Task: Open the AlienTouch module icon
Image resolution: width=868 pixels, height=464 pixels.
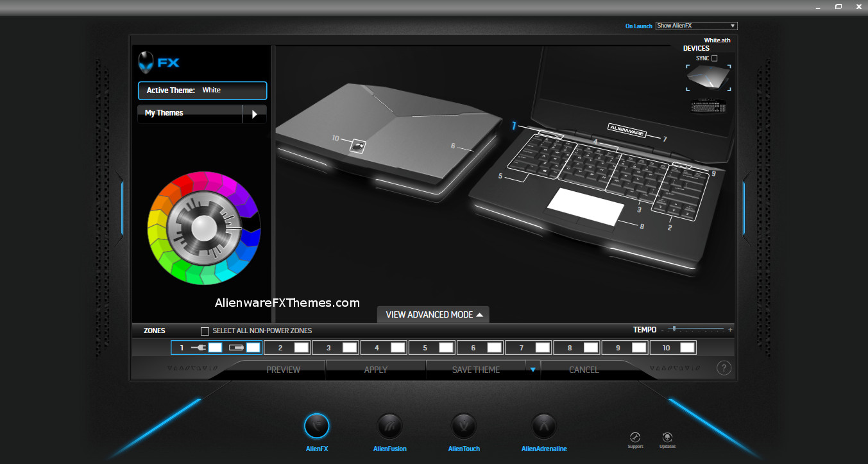Action: pos(464,425)
